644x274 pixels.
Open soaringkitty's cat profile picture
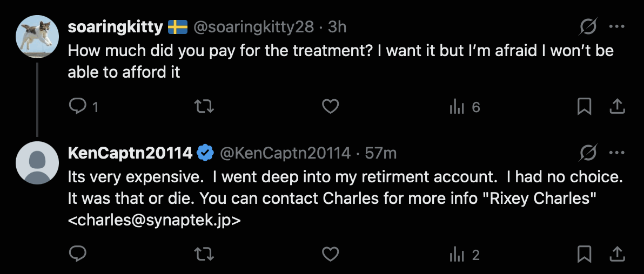click(x=37, y=37)
